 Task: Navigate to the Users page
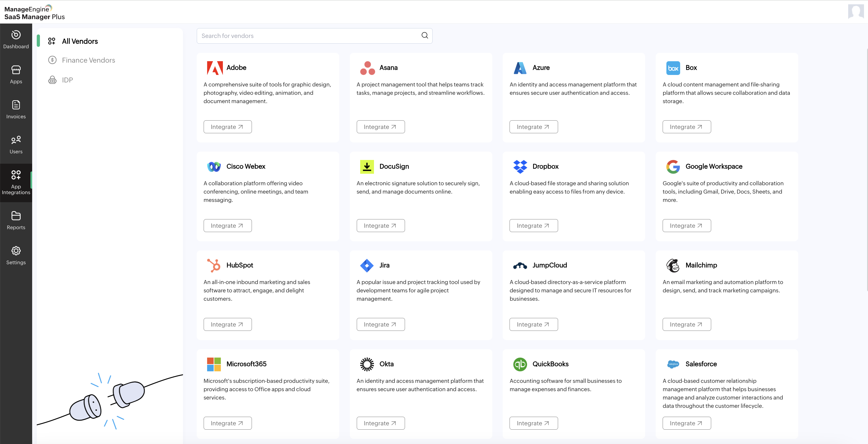point(16,144)
